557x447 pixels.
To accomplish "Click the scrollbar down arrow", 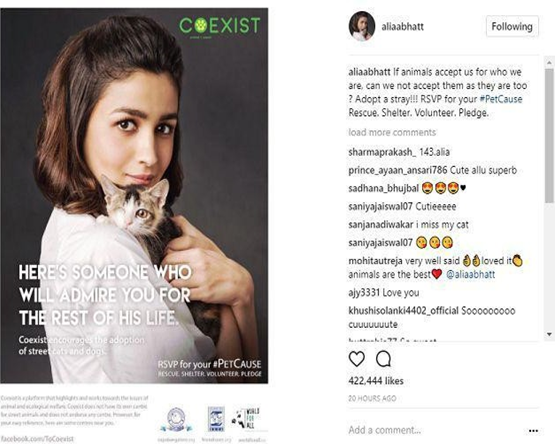I will [x=549, y=334].
